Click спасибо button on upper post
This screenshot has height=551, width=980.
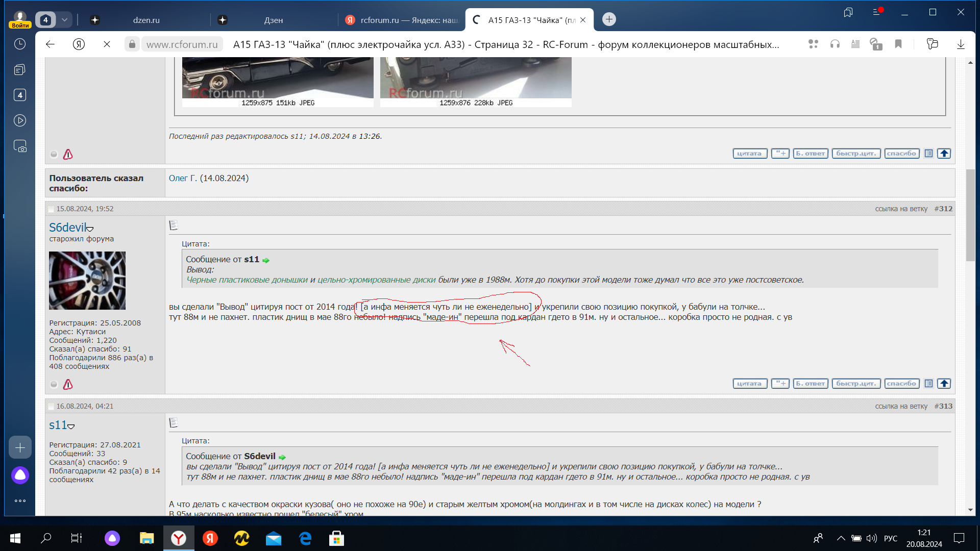(901, 154)
